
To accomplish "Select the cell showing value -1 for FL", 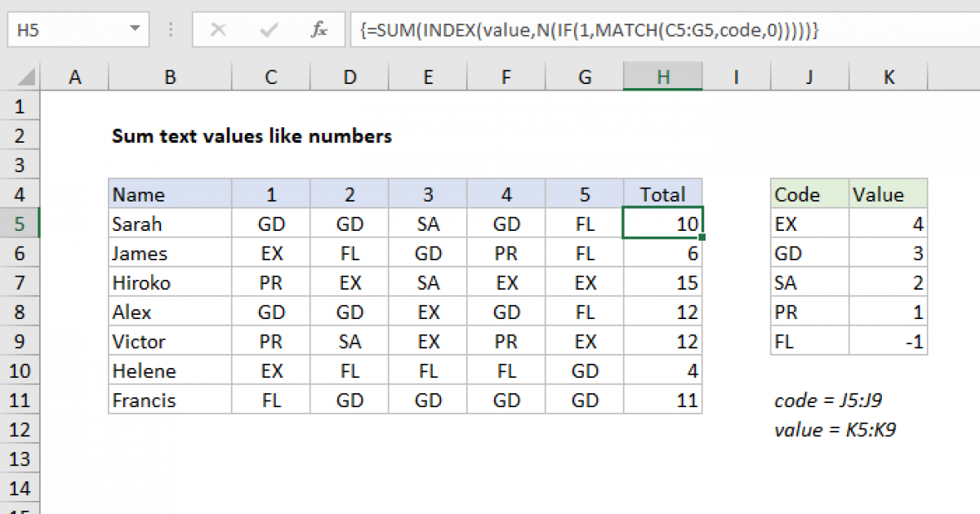I will 889,340.
